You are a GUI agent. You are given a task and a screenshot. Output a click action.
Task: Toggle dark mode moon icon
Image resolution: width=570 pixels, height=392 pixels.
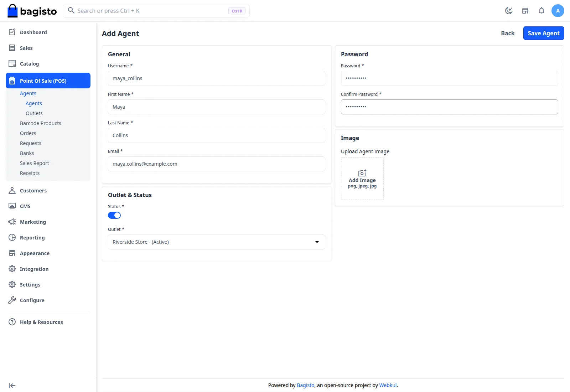[509, 11]
